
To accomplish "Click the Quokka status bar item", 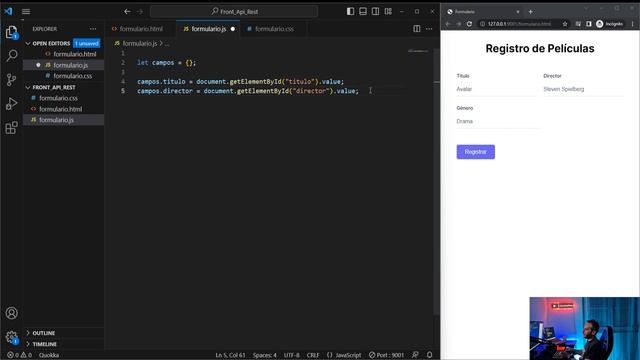I will point(49,355).
